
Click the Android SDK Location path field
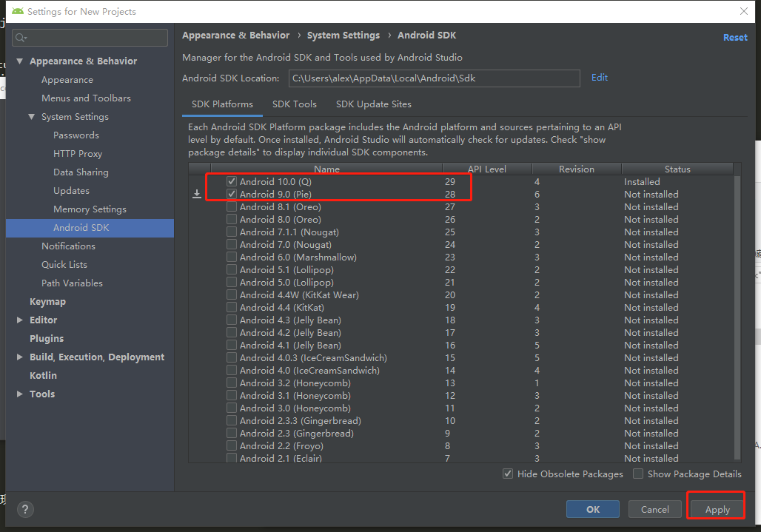coord(435,78)
